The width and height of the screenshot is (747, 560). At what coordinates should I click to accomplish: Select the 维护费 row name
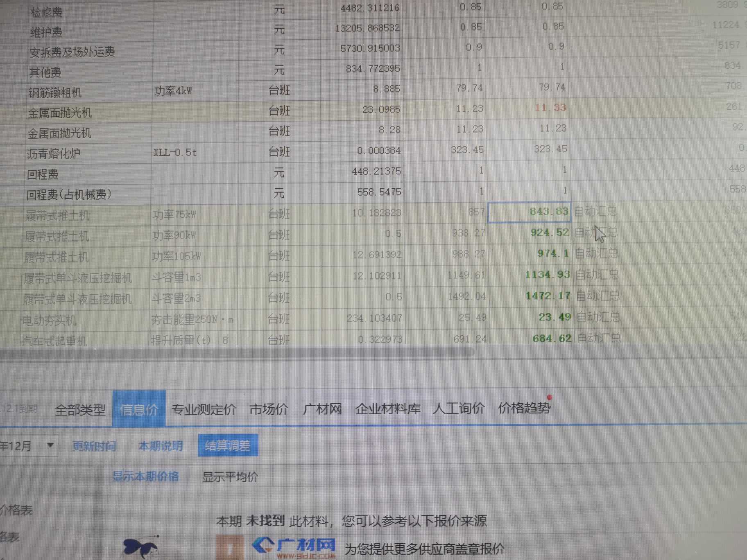click(46, 32)
